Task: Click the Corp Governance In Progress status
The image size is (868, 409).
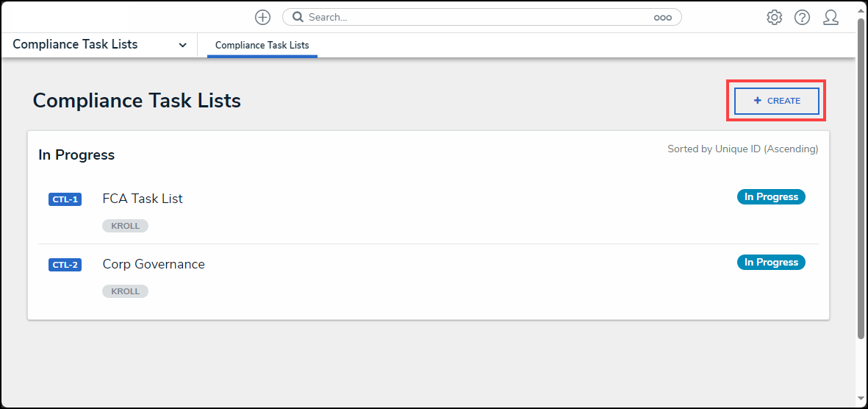Action: coord(771,263)
